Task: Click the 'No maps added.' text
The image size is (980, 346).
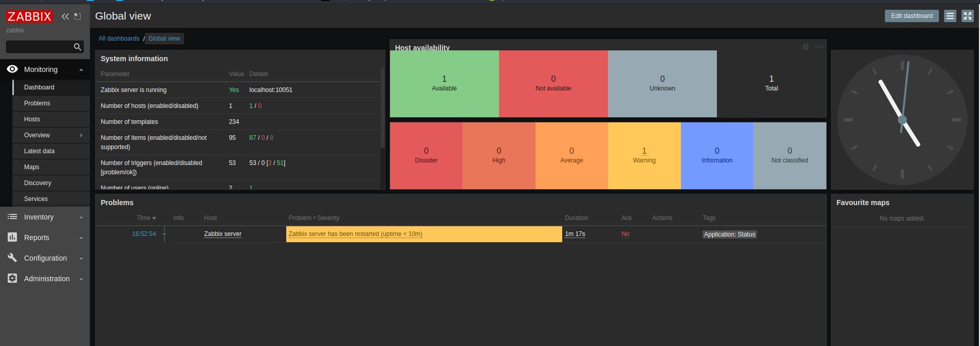Action: click(x=902, y=218)
